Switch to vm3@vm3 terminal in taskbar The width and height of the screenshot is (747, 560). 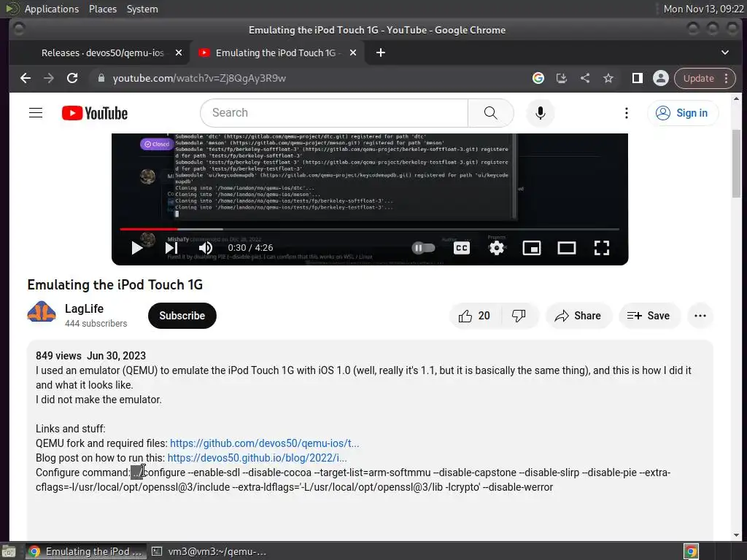point(209,551)
